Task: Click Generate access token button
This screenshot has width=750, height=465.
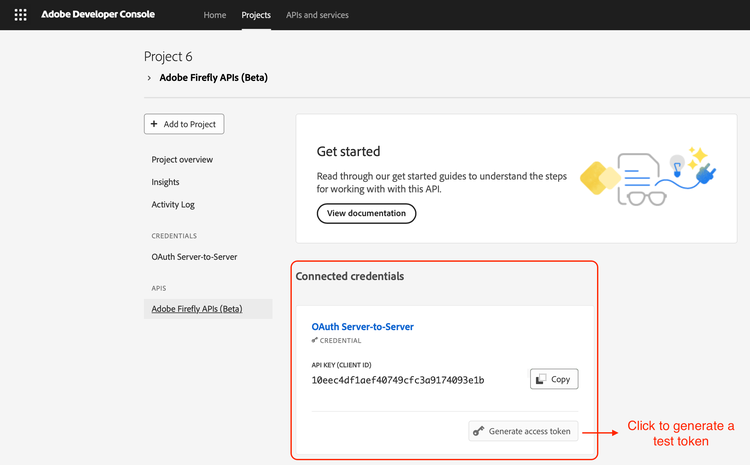Action: (x=523, y=431)
